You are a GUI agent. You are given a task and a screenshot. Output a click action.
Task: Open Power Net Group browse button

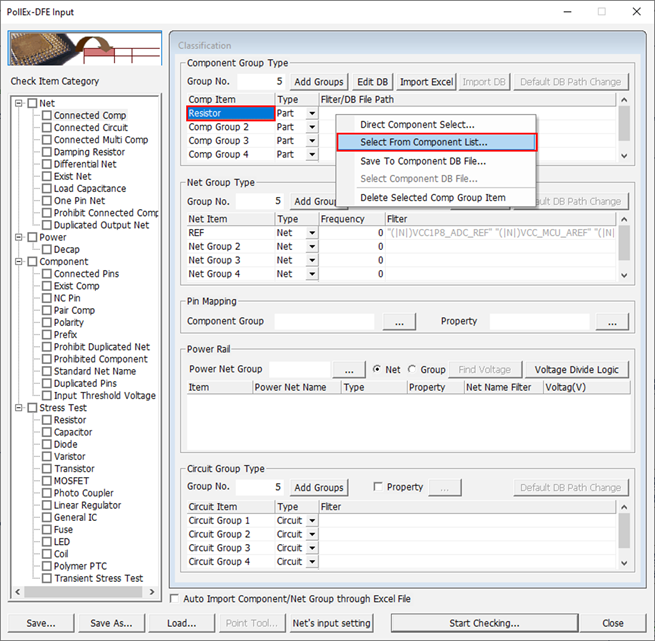pyautogui.click(x=350, y=369)
